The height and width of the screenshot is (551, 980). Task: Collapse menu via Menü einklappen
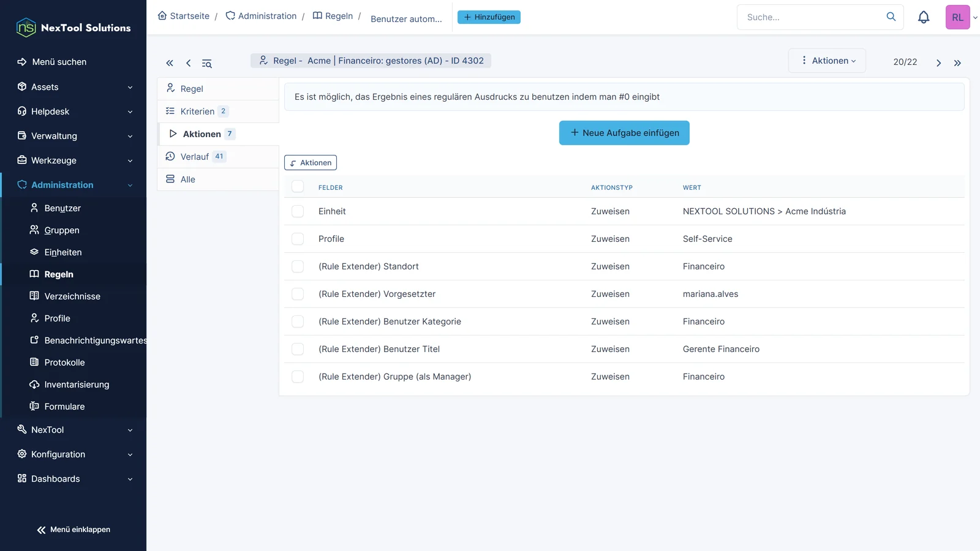click(73, 530)
